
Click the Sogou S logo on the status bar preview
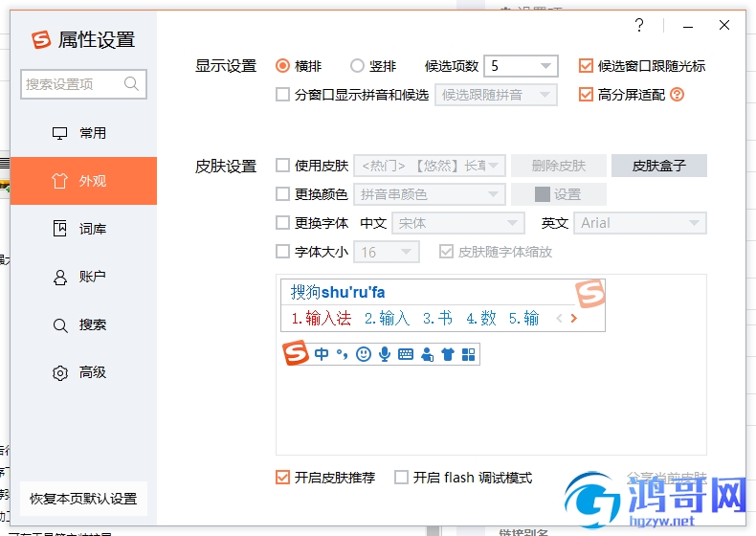pyautogui.click(x=296, y=352)
